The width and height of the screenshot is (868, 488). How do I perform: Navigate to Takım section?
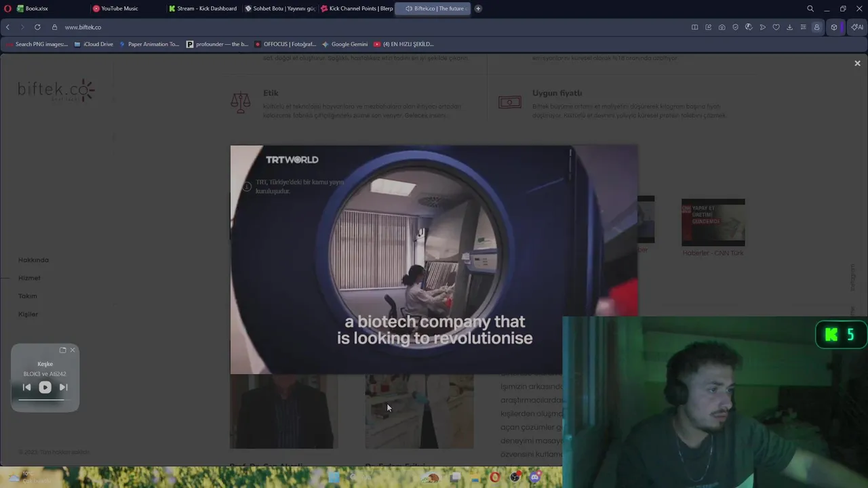28,296
